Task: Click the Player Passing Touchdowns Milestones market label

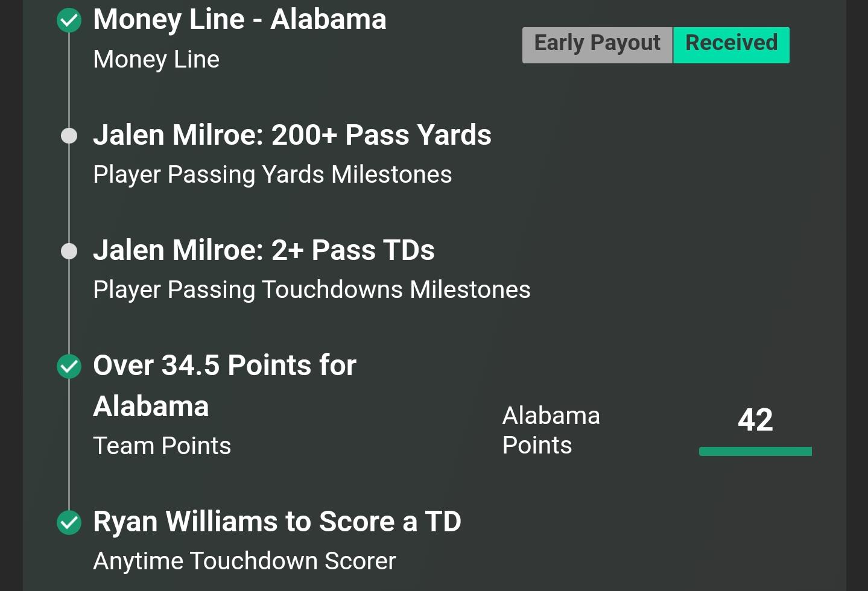Action: 311,290
